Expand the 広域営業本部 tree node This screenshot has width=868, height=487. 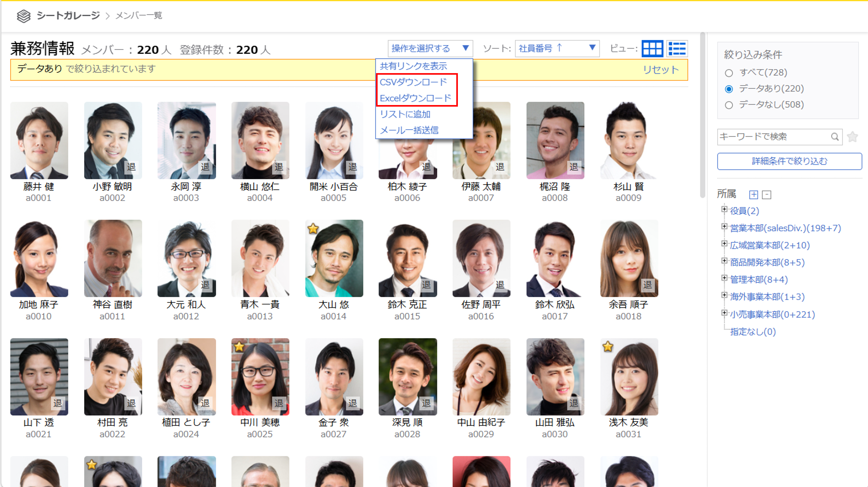pyautogui.click(x=724, y=244)
